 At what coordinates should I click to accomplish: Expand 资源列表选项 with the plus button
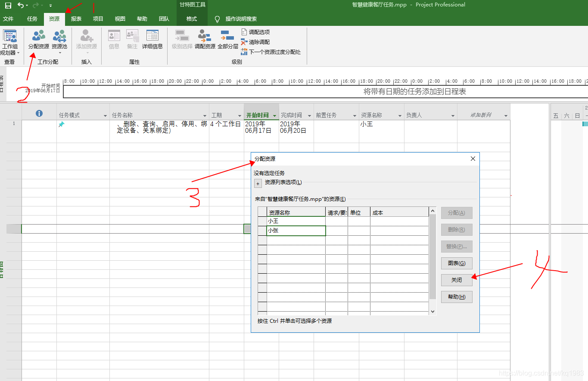click(258, 184)
